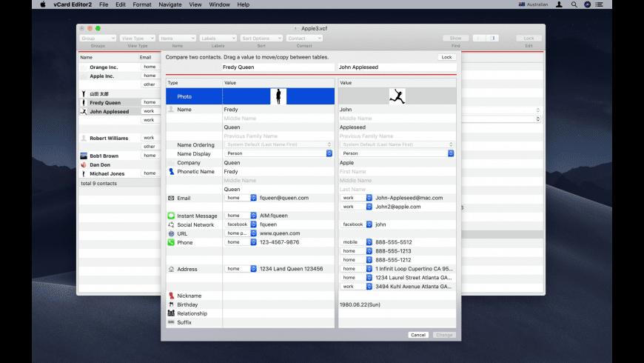The image size is (644, 363).
Task: Open Spotlight search icon in menu bar
Action: pos(574,4)
